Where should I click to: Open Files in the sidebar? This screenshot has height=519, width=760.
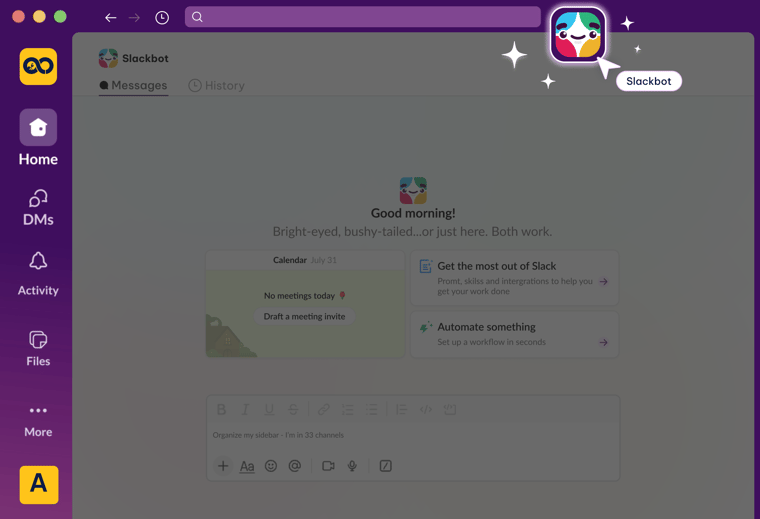tap(38, 348)
